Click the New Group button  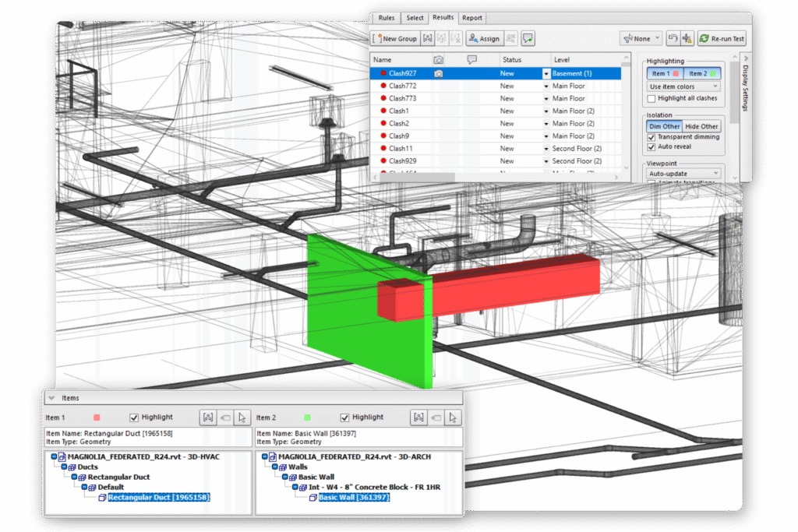(395, 39)
